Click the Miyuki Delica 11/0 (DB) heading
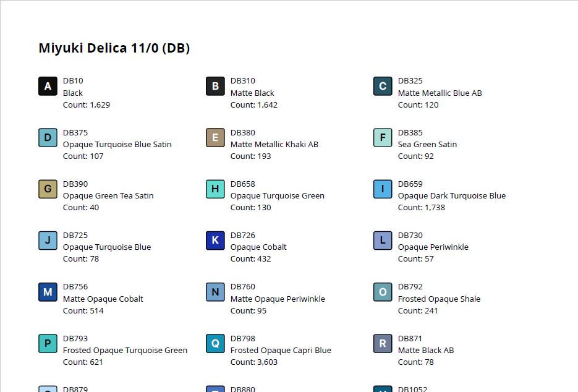The height and width of the screenshot is (392, 578). 114,48
